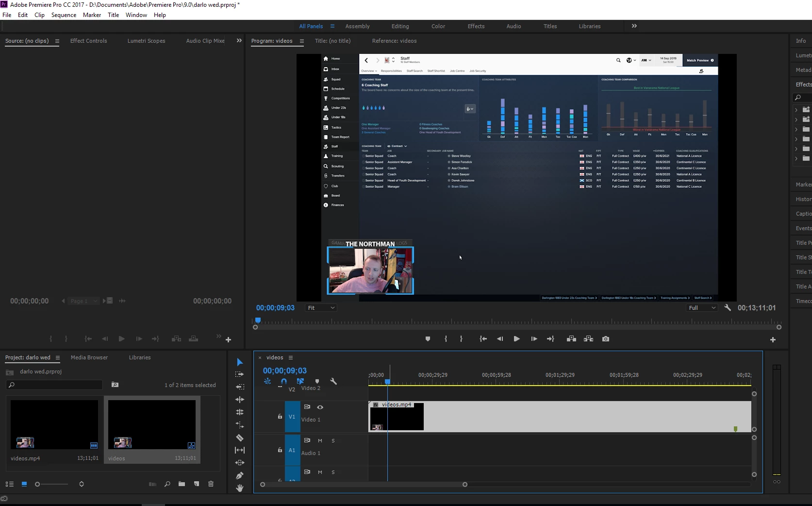Step back one frame in Program Monitor
The image size is (812, 506).
point(500,339)
